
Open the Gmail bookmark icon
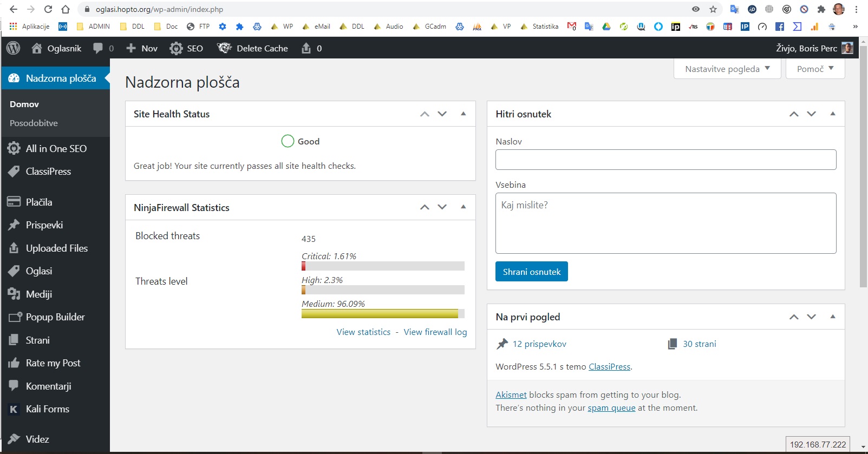pos(571,26)
